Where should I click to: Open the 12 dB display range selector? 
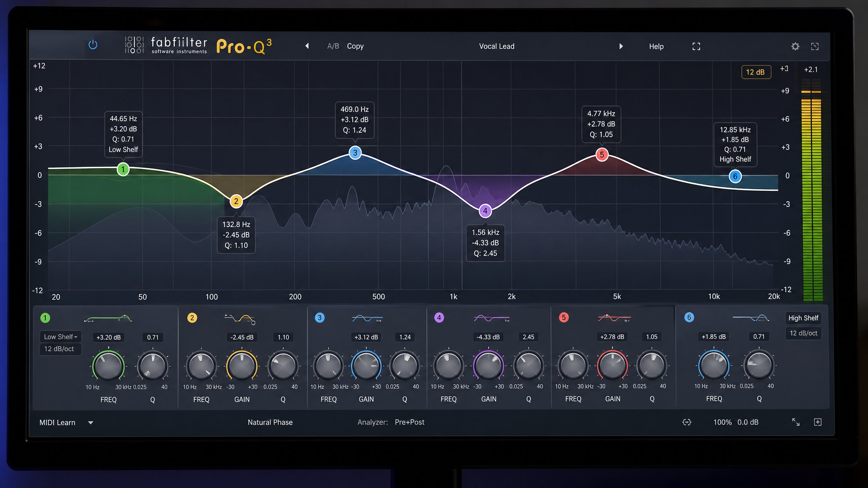coord(755,72)
